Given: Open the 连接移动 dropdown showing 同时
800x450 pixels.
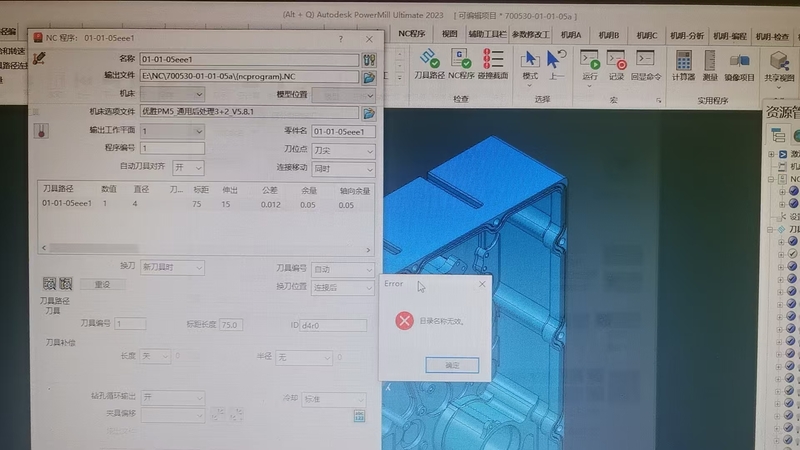Looking at the screenshot, I should [x=343, y=169].
